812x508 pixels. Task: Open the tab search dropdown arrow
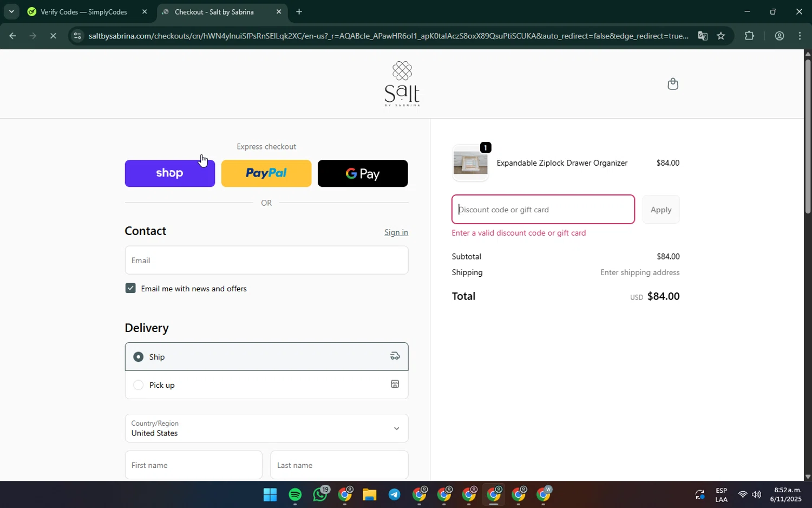pos(11,11)
